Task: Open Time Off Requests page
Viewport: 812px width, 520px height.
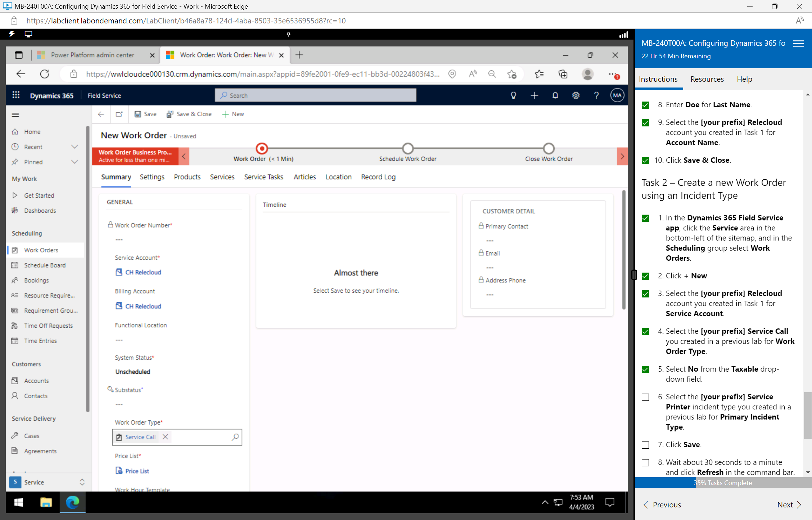Action: [x=48, y=325]
